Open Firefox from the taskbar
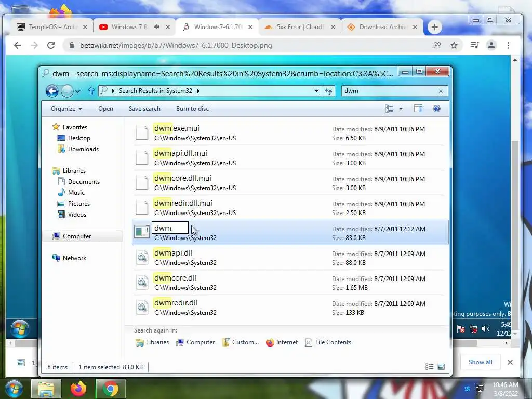This screenshot has width=532, height=399. (78, 389)
